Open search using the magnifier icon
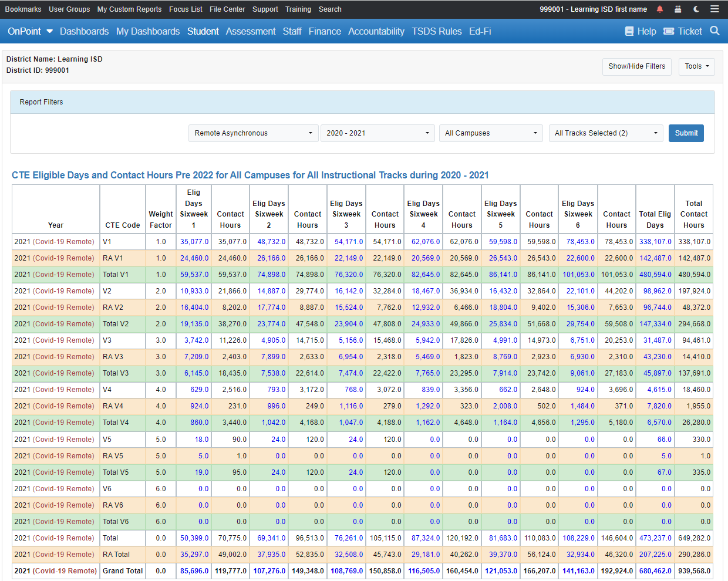 click(x=714, y=31)
